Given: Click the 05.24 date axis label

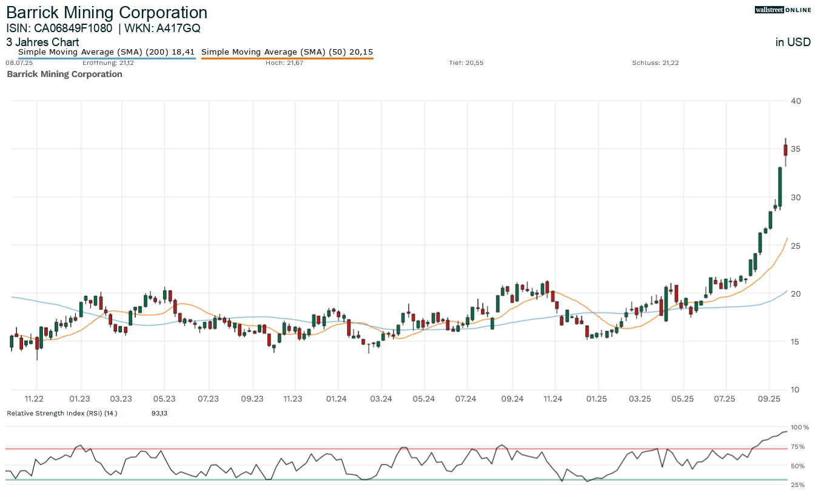Looking at the screenshot, I should tap(424, 398).
